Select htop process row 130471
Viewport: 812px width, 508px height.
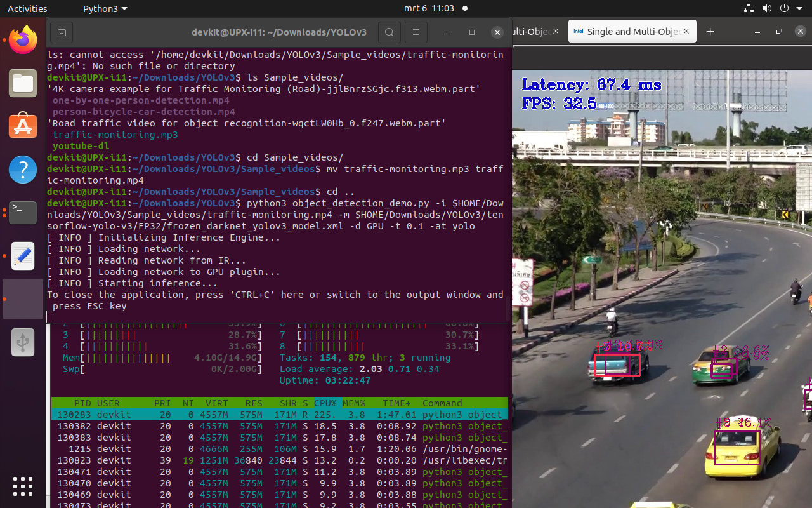click(280, 472)
